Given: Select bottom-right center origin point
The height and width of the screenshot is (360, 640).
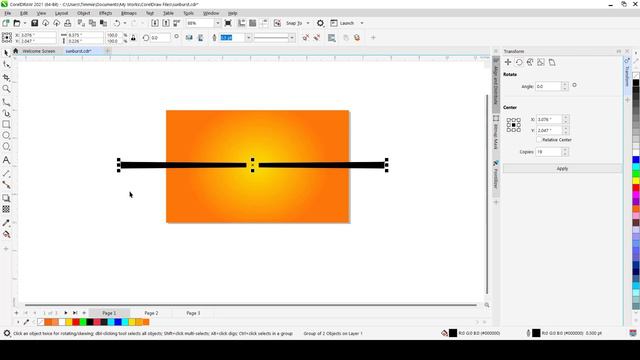Looking at the screenshot, I should click(x=519, y=130).
